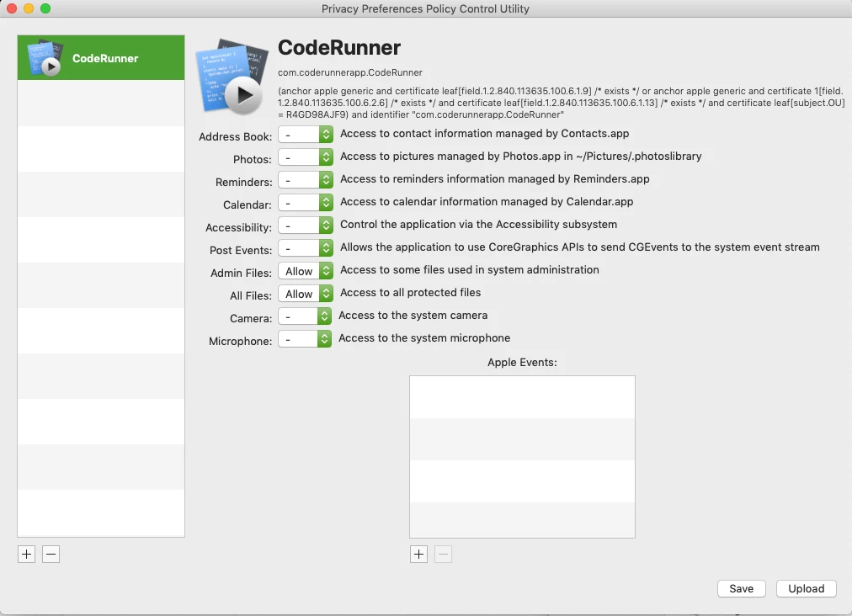Click 'Access to contact information managed by Contacts.app'
The width and height of the screenshot is (852, 616).
[x=485, y=134]
